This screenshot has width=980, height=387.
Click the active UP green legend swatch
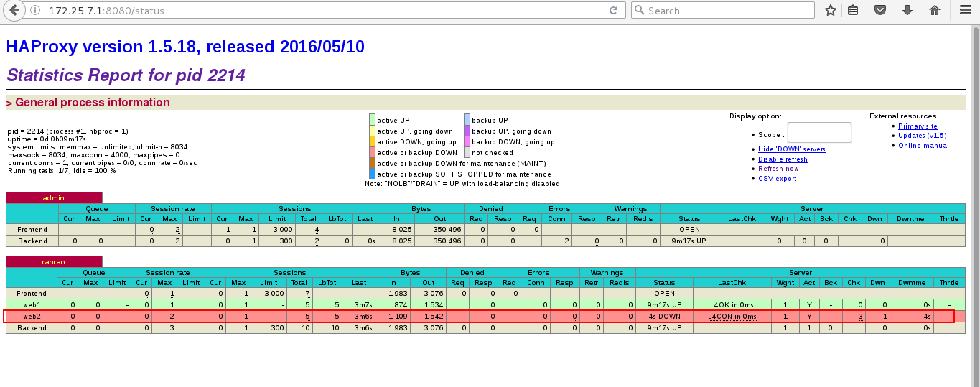point(372,120)
